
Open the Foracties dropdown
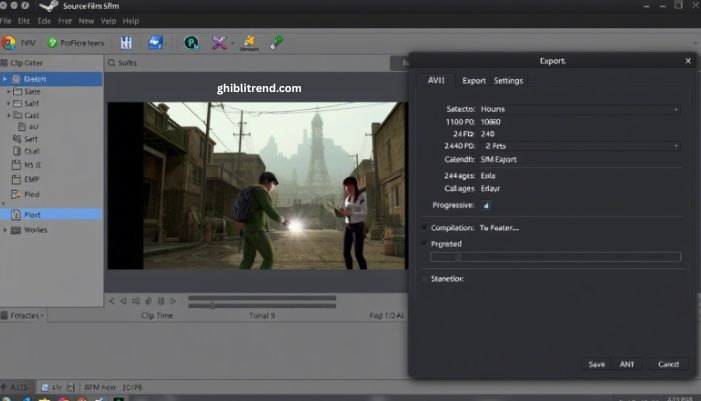pyautogui.click(x=23, y=316)
